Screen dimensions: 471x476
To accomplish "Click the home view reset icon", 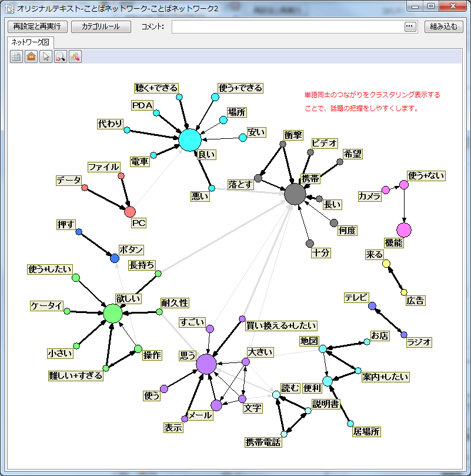I will point(31,56).
